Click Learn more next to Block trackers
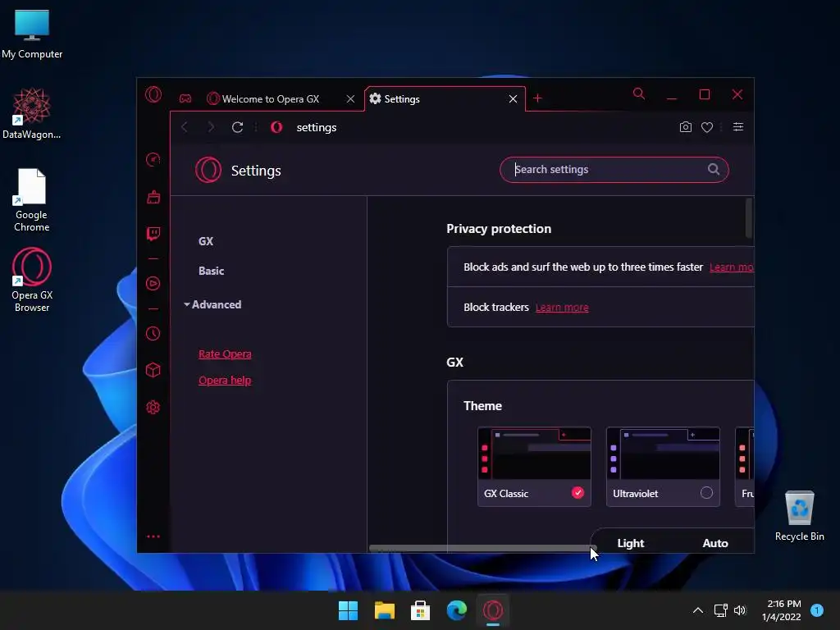 pos(562,308)
